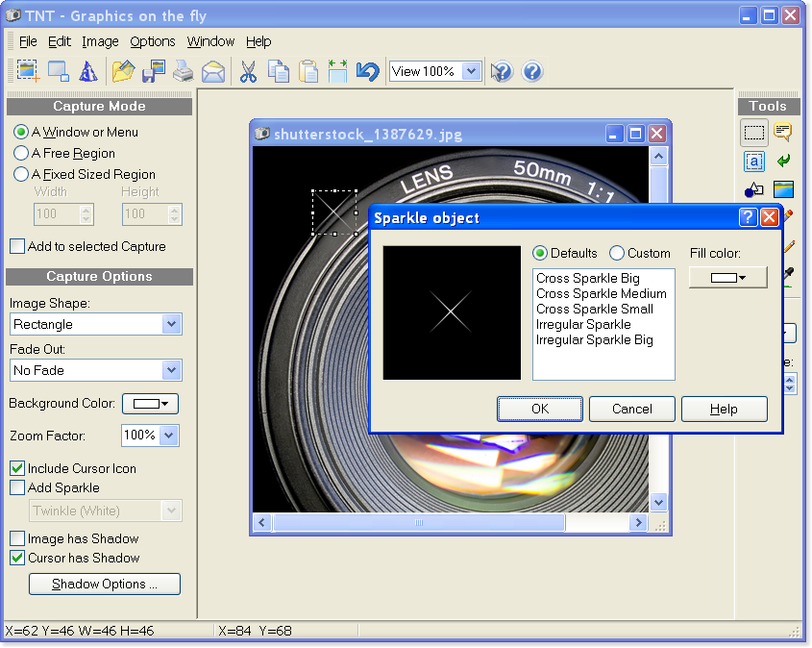Viewport: 812px width, 648px height.
Task: Click the context help cursor icon
Action: pos(502,71)
